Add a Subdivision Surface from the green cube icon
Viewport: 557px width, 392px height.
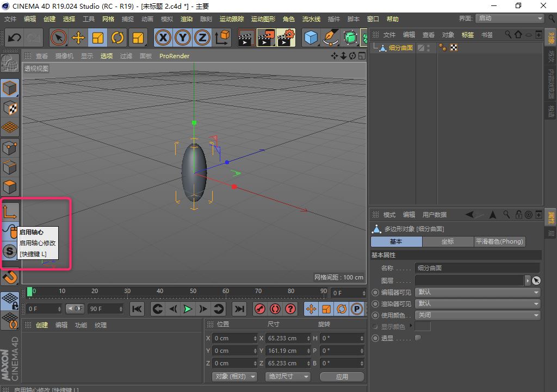tap(350, 38)
